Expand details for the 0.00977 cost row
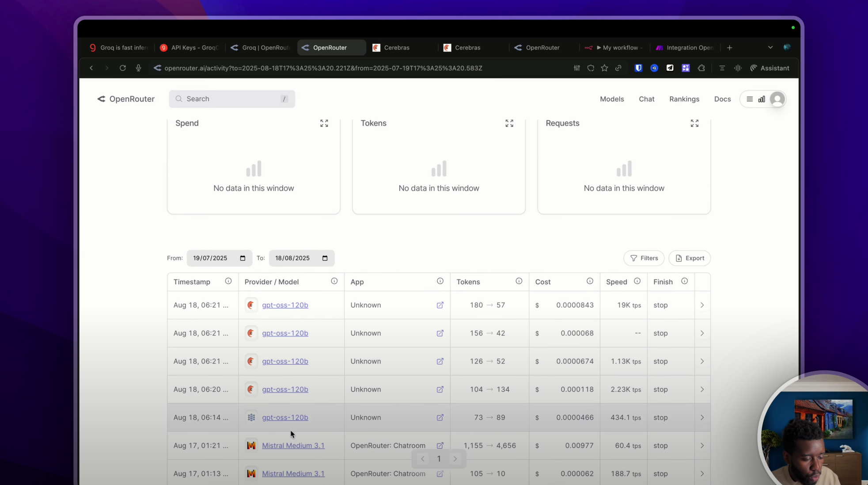Screen dimensions: 868x485 point(702,446)
